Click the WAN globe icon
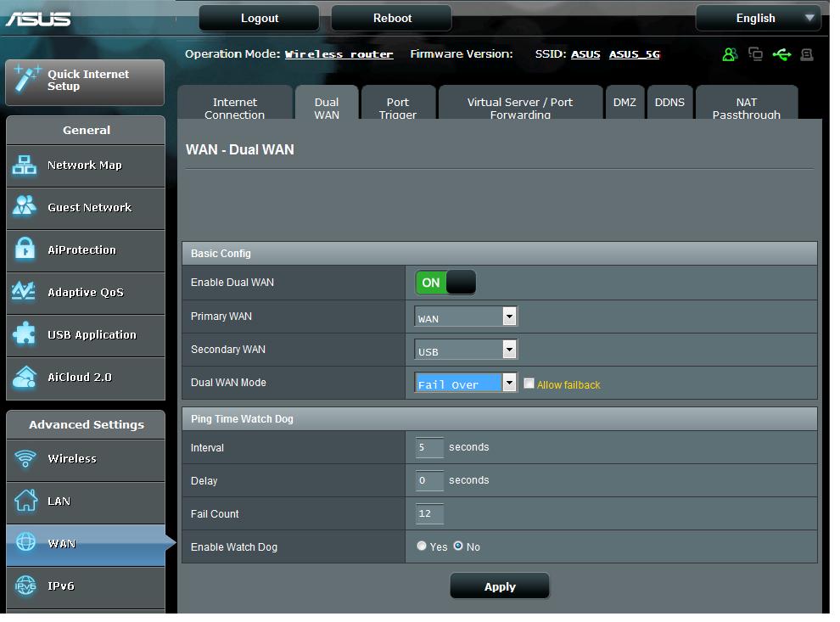This screenshot has height=622, width=840. [x=25, y=542]
